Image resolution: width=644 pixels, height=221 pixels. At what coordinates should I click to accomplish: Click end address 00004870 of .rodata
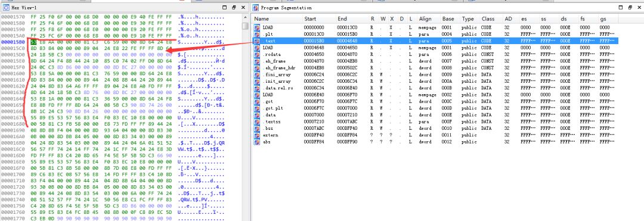coord(348,54)
